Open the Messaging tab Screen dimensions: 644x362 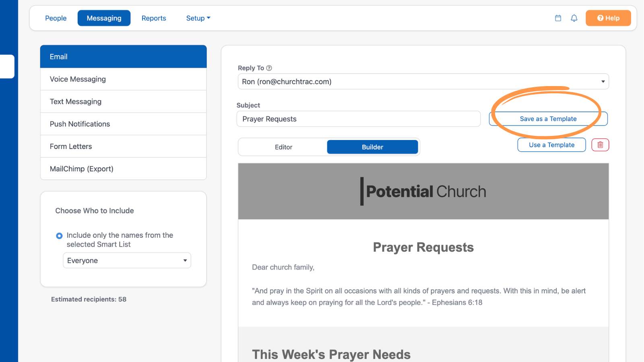pos(104,18)
